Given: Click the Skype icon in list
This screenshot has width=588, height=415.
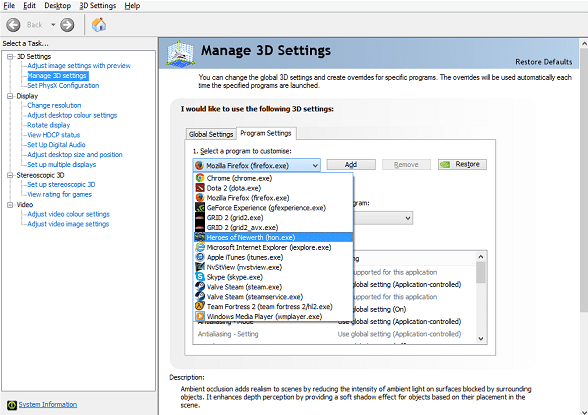Looking at the screenshot, I should pyautogui.click(x=200, y=277).
